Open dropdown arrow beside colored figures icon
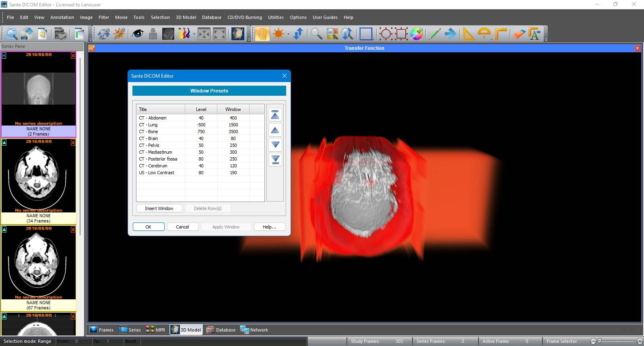Screen dimensions: 644x346 click(194, 34)
